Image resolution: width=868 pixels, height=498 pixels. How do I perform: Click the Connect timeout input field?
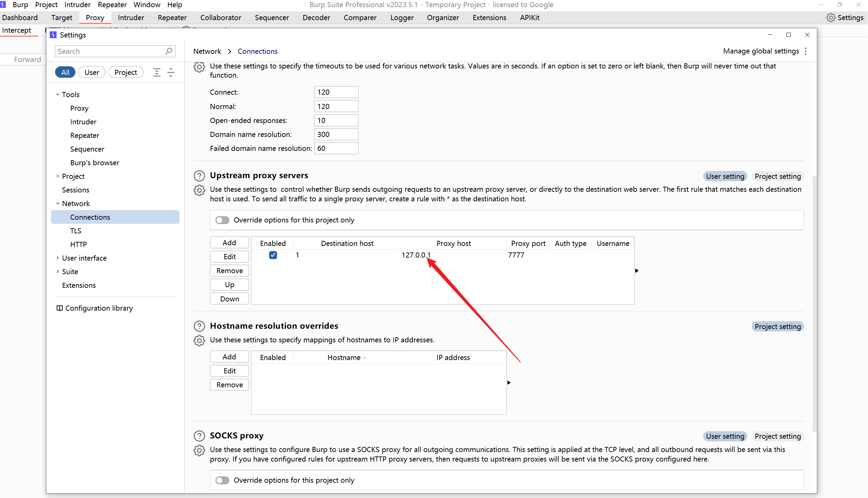(336, 92)
